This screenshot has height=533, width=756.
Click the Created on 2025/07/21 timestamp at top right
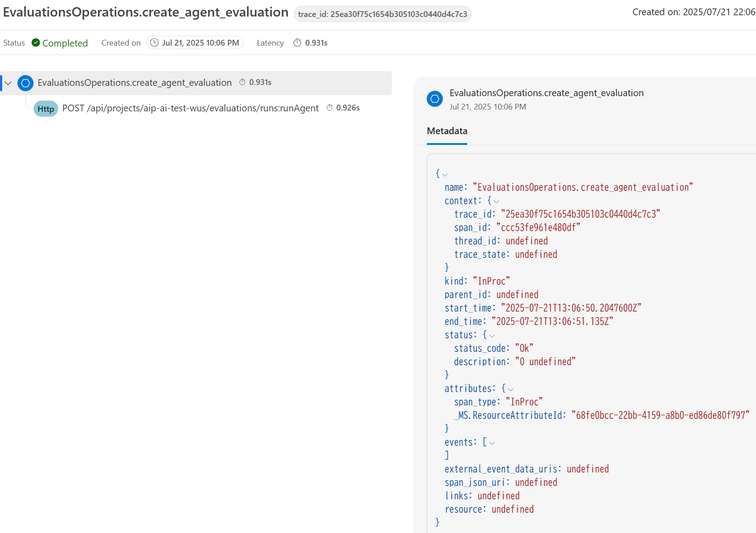pos(694,12)
